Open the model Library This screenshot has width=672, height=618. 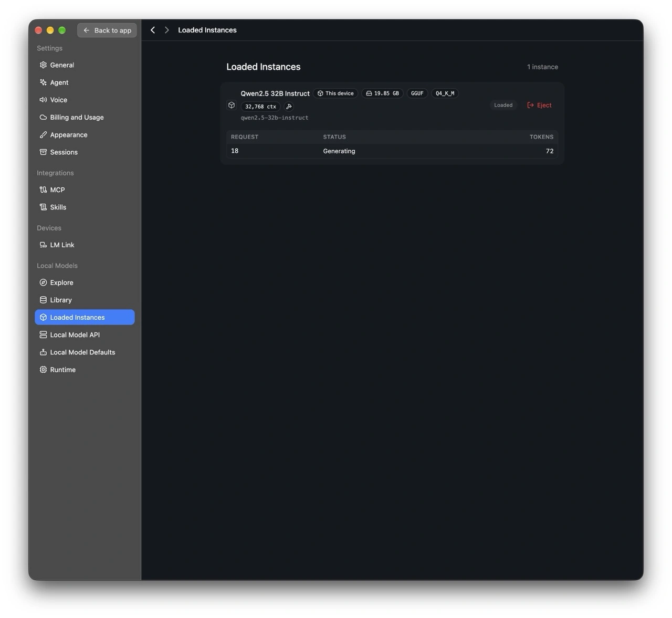pyautogui.click(x=85, y=300)
